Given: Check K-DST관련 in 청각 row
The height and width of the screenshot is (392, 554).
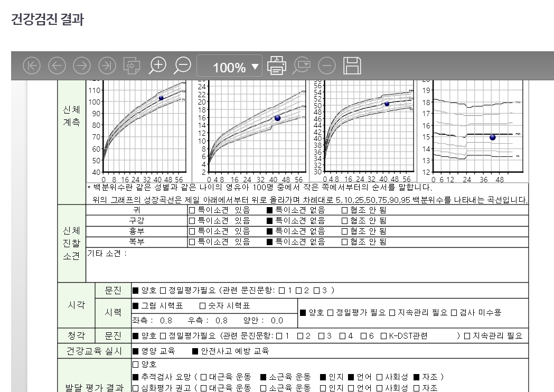Looking at the screenshot, I should coord(383,336).
